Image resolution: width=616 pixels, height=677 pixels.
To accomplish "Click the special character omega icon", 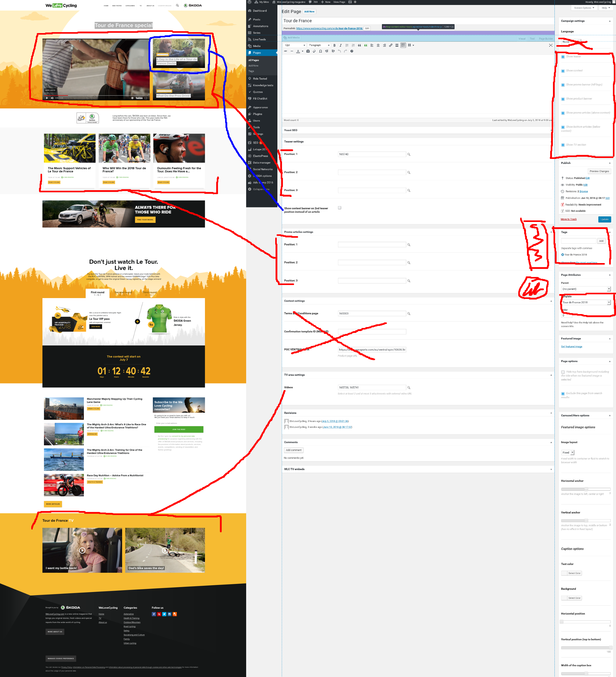I will (320, 51).
